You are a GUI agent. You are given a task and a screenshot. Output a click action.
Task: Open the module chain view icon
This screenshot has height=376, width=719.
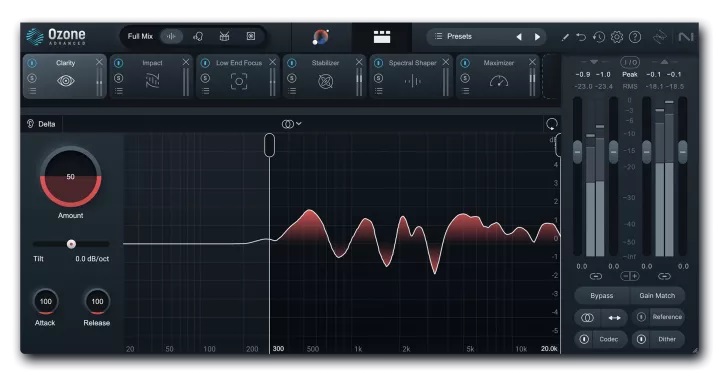382,37
